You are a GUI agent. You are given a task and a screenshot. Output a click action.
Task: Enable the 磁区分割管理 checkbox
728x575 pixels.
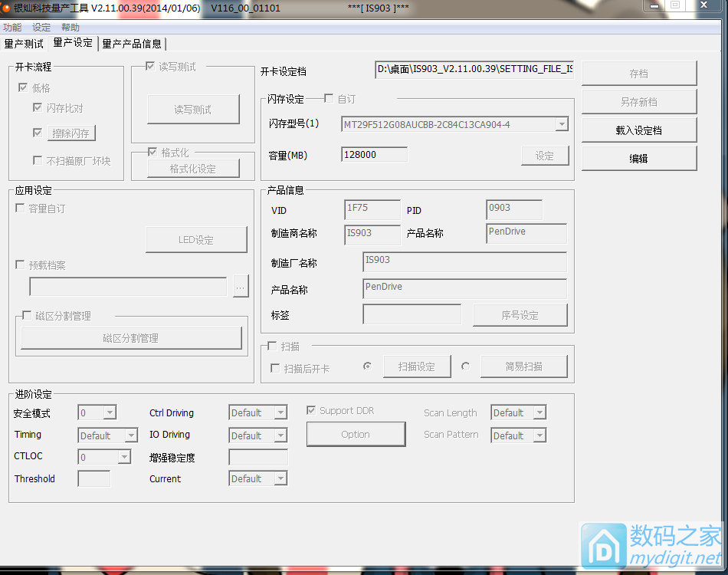(x=27, y=315)
